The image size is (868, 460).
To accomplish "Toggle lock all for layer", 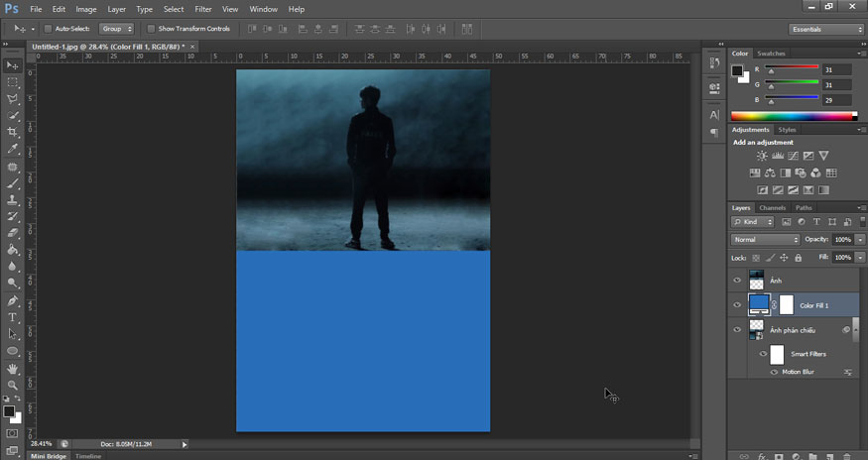I will [x=799, y=258].
